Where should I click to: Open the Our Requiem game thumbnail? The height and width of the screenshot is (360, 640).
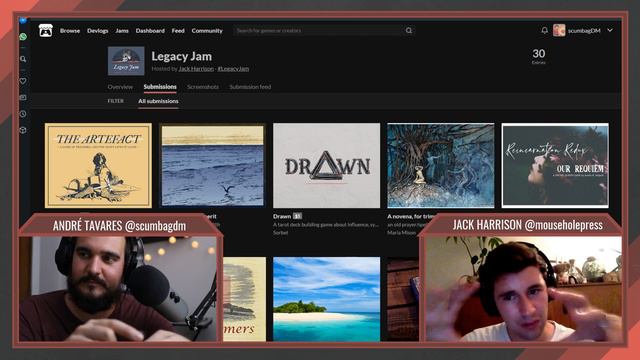point(555,165)
